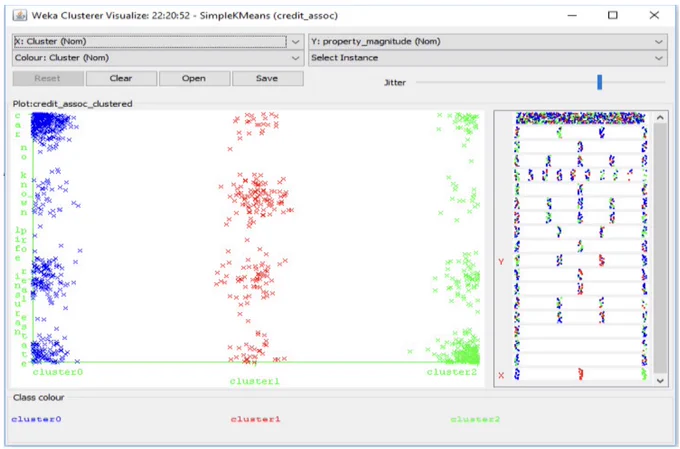Image resolution: width=680 pixels, height=449 pixels.
Task: Click the attribute panel vertical scrollbar thumb
Action: tap(660, 248)
